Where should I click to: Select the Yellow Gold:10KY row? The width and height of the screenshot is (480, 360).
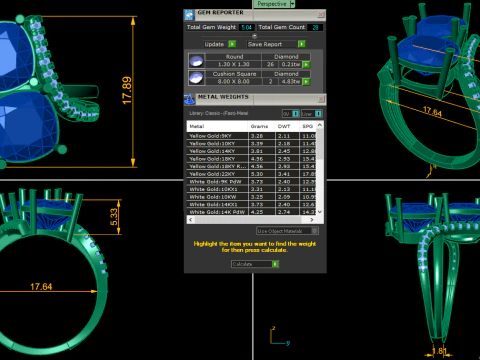251,144
